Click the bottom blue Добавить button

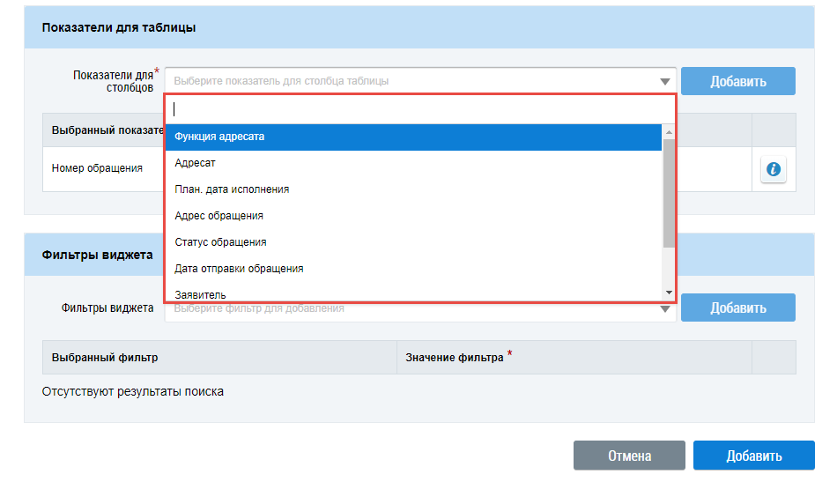[x=753, y=456]
